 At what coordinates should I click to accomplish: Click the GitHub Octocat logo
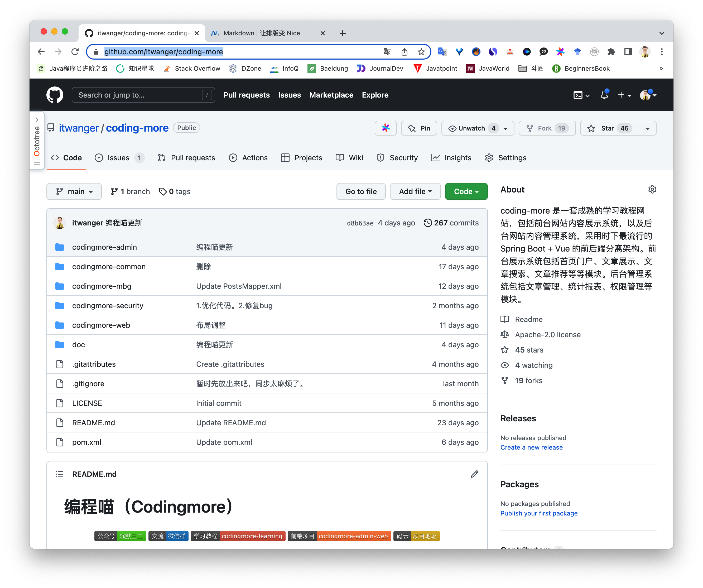[x=55, y=95]
